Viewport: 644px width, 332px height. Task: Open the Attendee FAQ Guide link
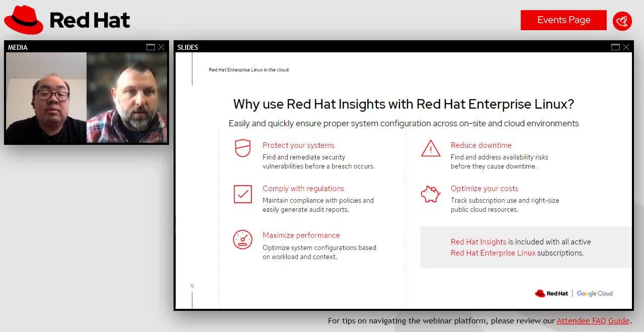(x=593, y=320)
